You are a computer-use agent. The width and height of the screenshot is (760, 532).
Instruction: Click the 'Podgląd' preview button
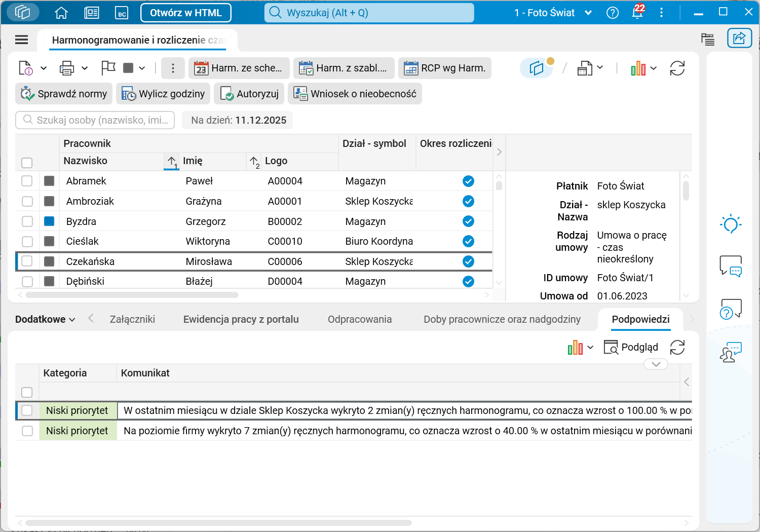[x=631, y=347]
